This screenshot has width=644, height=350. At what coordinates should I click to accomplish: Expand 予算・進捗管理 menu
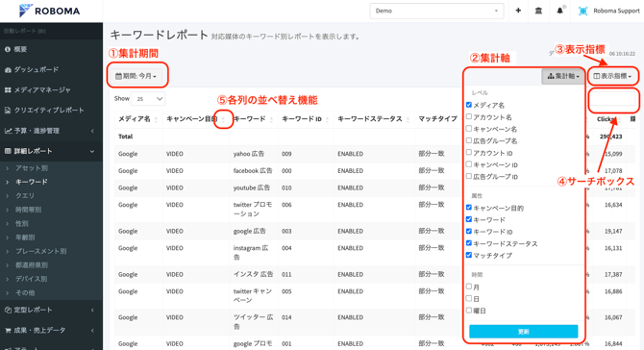pyautogui.click(x=51, y=131)
